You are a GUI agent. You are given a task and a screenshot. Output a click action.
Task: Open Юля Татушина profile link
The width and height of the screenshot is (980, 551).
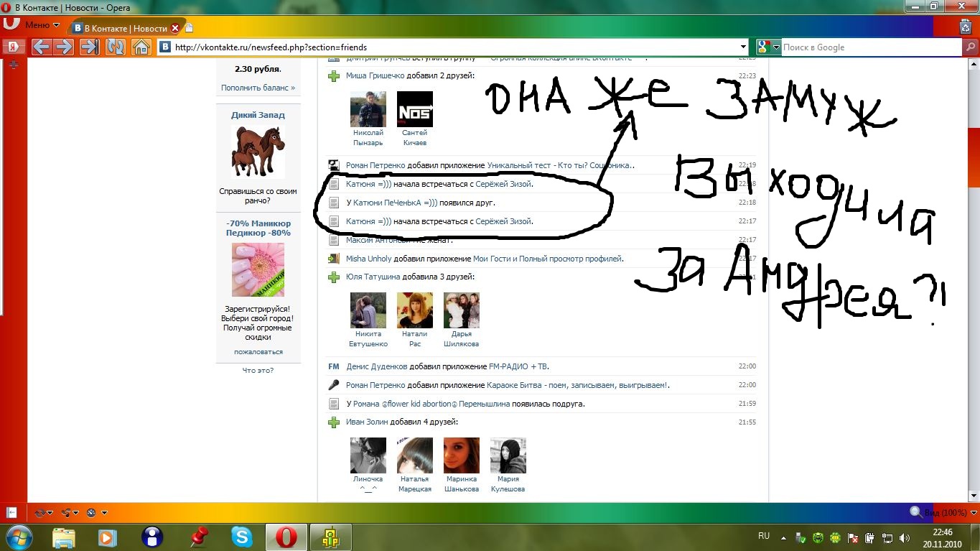373,277
